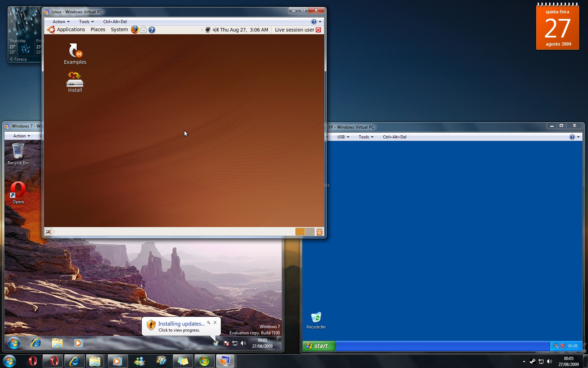The width and height of the screenshot is (588, 368).
Task: Open the wrench options on the updates balloon
Action: pos(209,322)
